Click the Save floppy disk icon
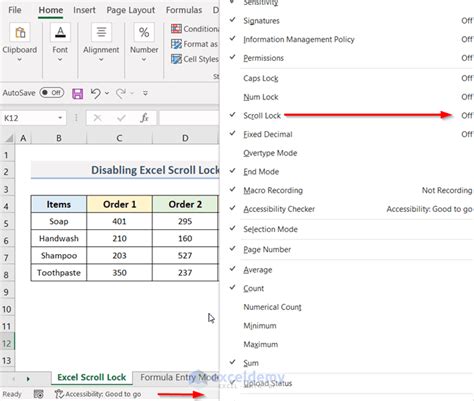Viewport: 474px width, 401px height. (x=78, y=94)
